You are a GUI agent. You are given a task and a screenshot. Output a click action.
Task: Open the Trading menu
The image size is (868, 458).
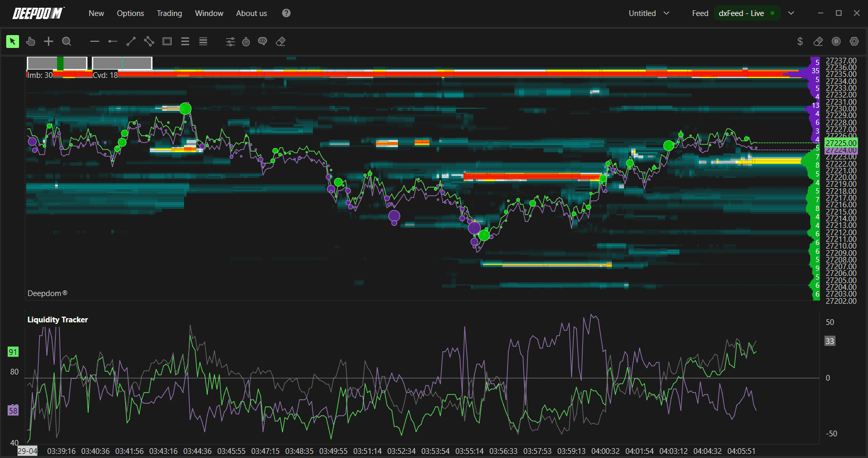coord(170,13)
